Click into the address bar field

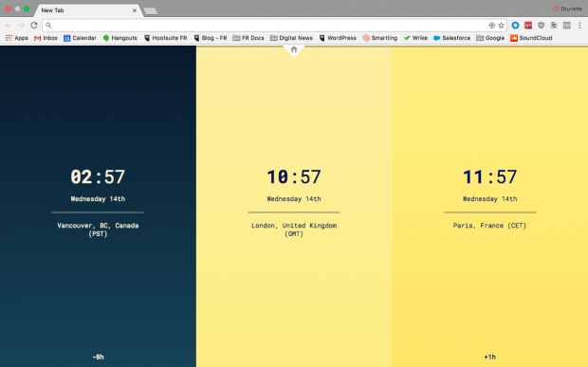266,25
